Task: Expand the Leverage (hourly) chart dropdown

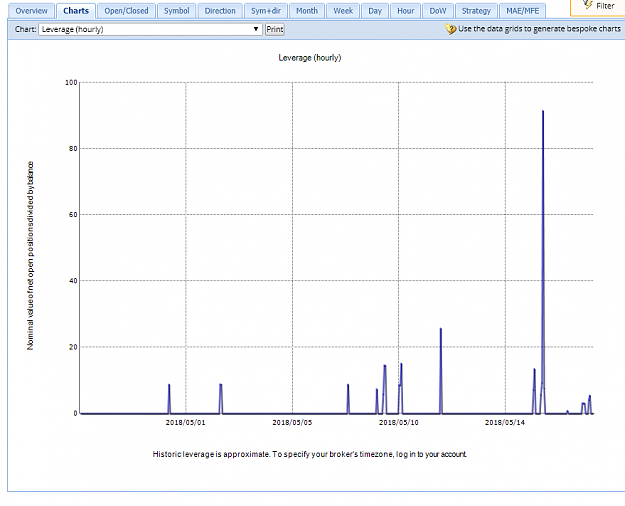Action: (x=150, y=29)
